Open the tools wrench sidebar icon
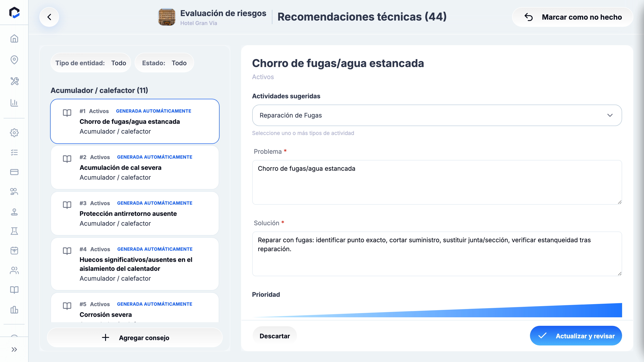This screenshot has height=362, width=644. coord(14,81)
